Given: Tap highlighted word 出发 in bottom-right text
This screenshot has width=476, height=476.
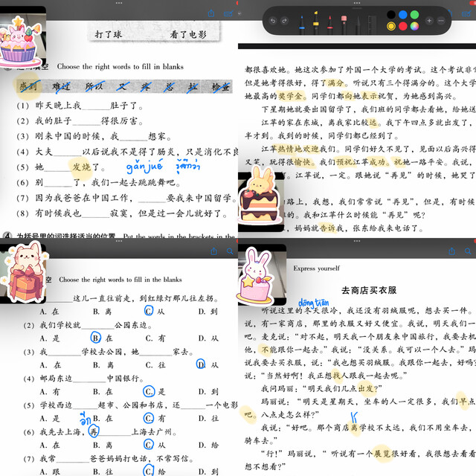Looking at the screenshot, I should pyautogui.click(x=366, y=388).
